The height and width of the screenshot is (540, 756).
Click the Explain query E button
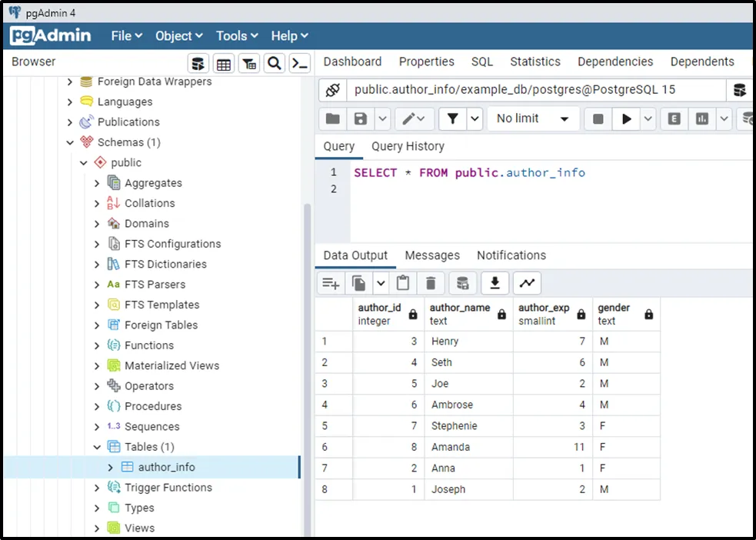(674, 118)
